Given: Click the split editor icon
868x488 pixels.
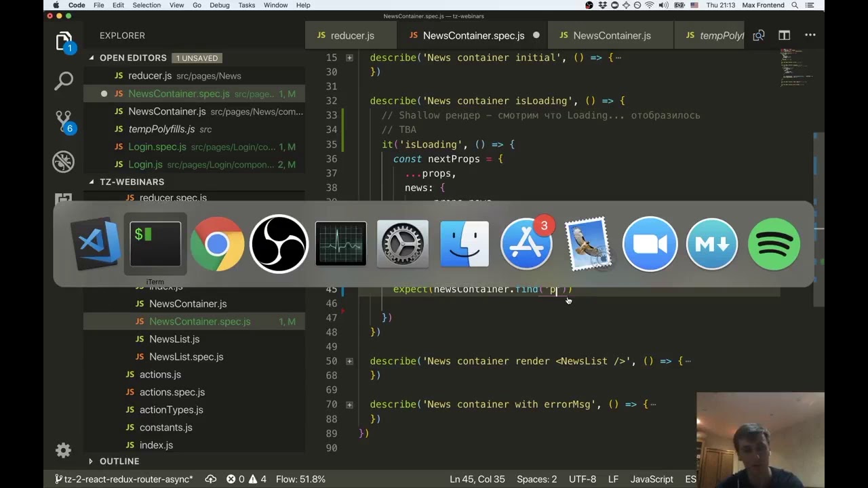Looking at the screenshot, I should [x=784, y=35].
